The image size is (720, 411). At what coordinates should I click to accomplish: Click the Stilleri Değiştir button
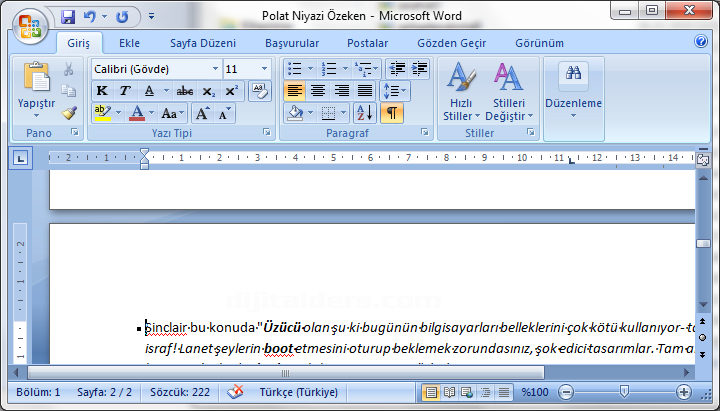509,92
